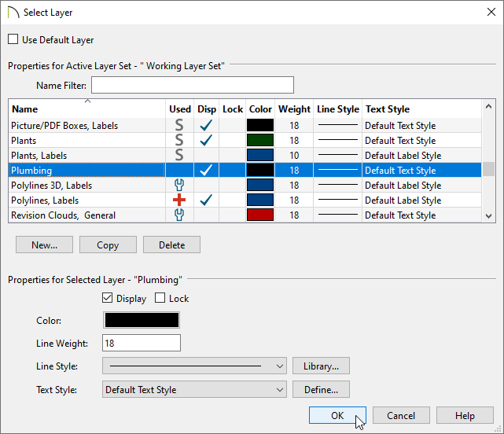Confirm with the OK button
The image size is (504, 434).
337,415
